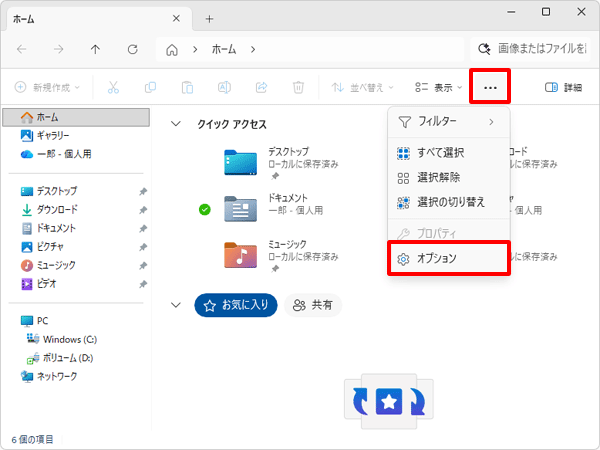Select the お気に入り tab button

click(236, 305)
